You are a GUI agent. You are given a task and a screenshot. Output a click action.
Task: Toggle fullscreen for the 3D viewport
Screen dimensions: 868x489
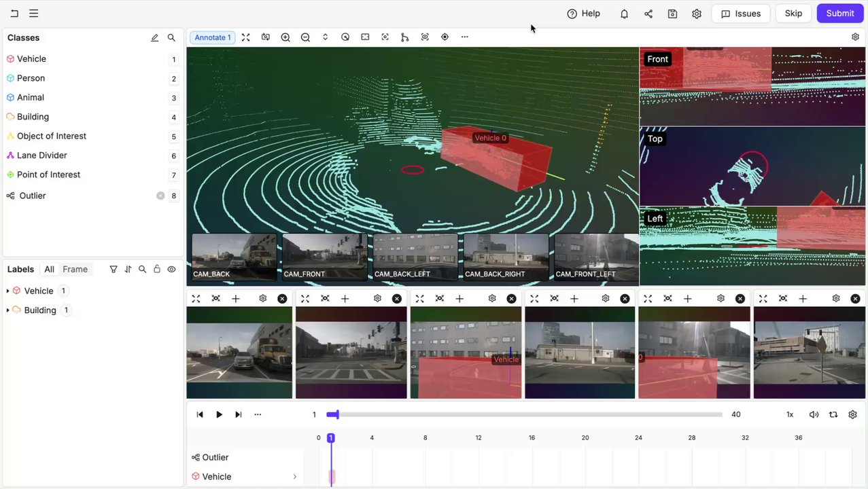point(246,37)
